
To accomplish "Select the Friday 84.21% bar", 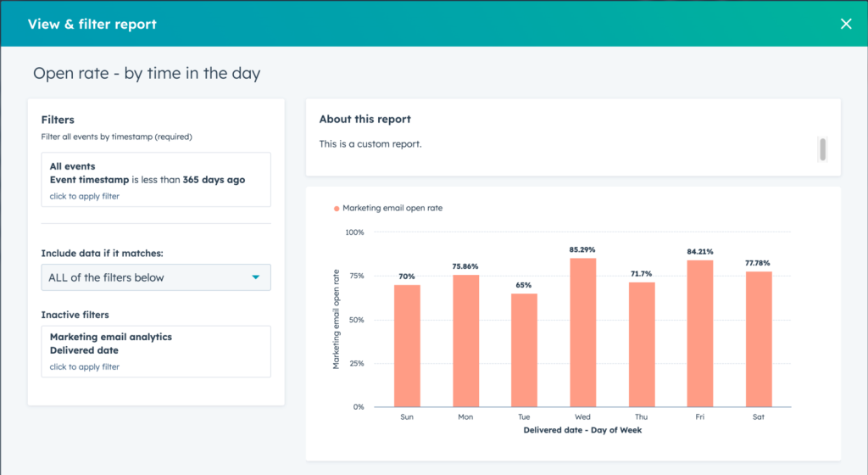I will pyautogui.click(x=700, y=332).
